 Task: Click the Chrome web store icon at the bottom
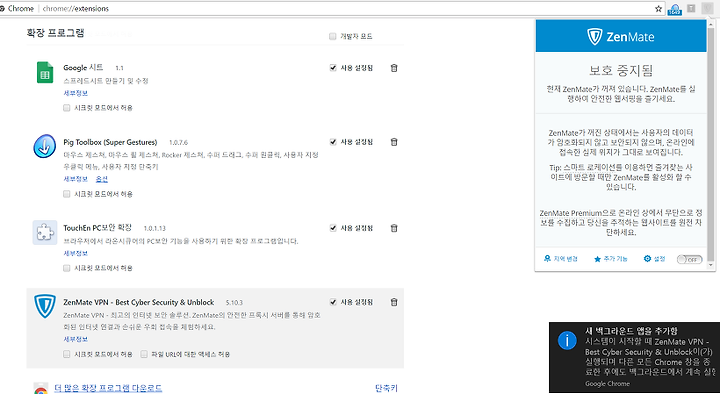coord(40,389)
